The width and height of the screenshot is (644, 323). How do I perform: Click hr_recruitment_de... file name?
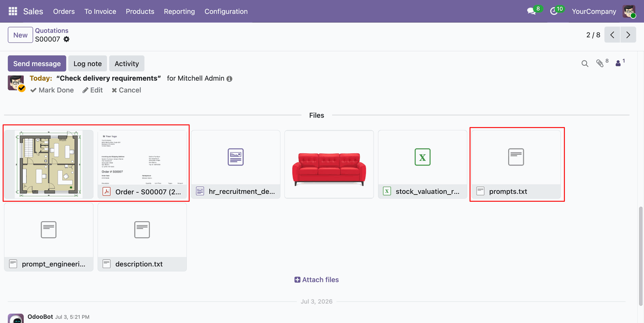tap(241, 192)
